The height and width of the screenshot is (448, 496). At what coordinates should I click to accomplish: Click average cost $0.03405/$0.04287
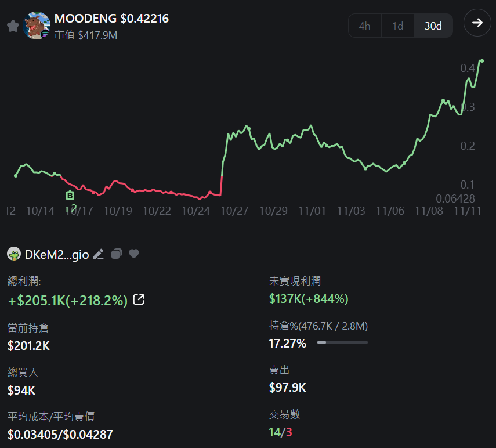(60, 435)
